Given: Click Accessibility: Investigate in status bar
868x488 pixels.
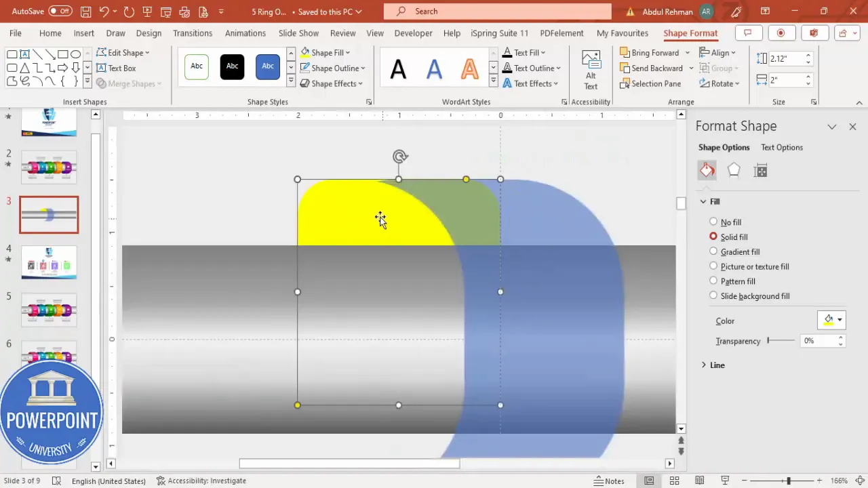Looking at the screenshot, I should point(201,481).
